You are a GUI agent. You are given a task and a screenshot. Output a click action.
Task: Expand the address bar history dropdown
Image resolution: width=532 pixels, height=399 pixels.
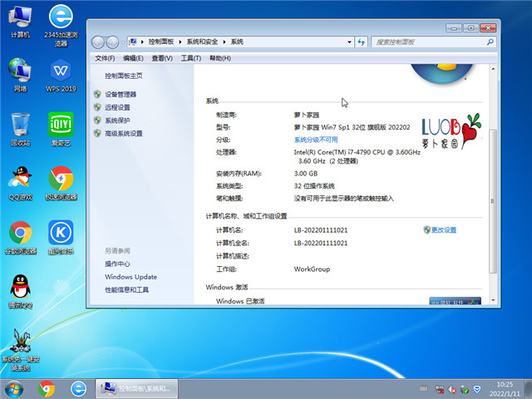[x=349, y=42]
